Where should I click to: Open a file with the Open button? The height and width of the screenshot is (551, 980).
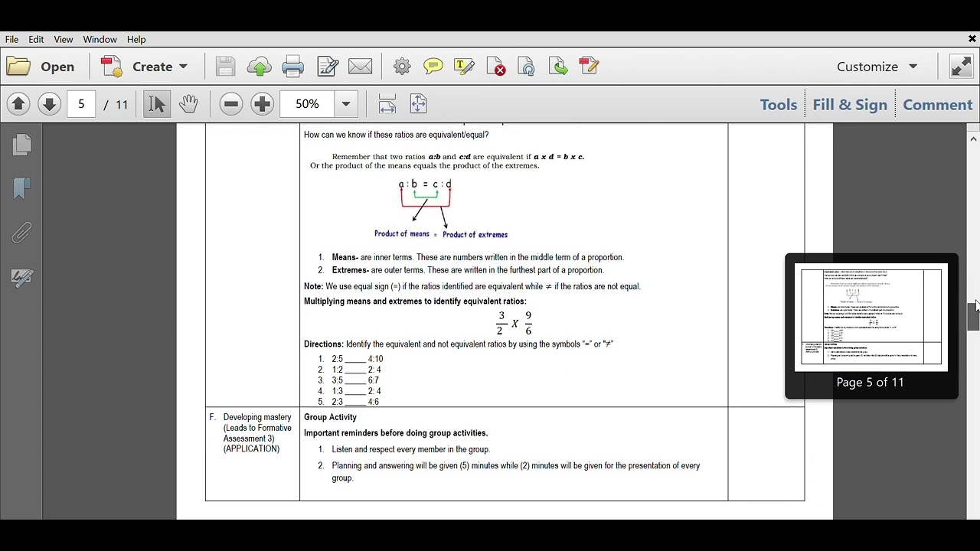[41, 67]
